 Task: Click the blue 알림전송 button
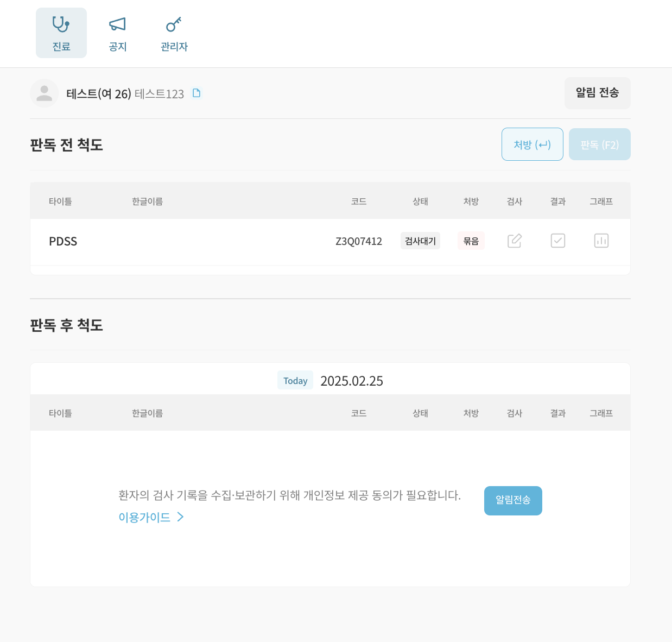[x=513, y=500]
